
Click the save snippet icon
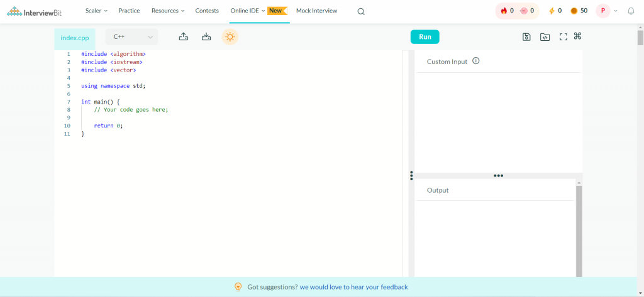click(x=527, y=37)
